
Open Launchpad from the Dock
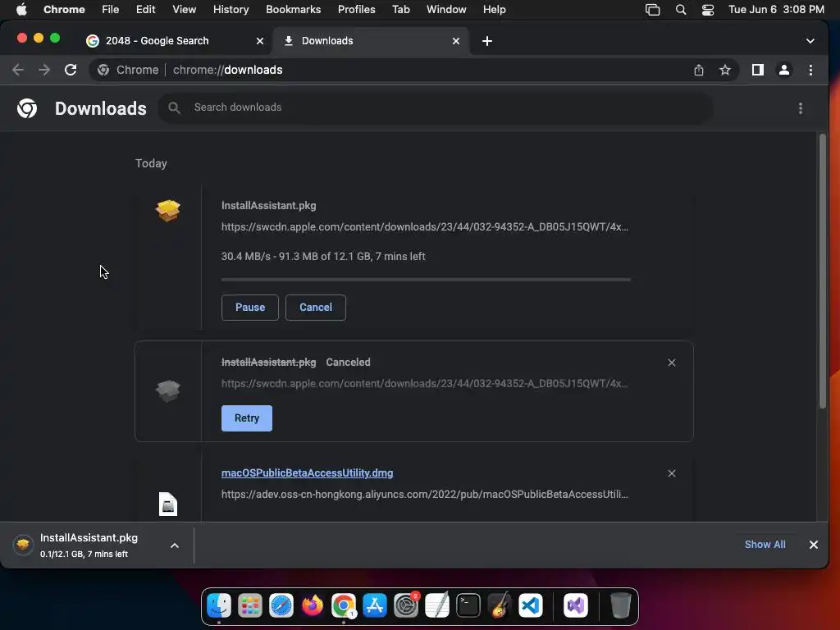point(249,606)
